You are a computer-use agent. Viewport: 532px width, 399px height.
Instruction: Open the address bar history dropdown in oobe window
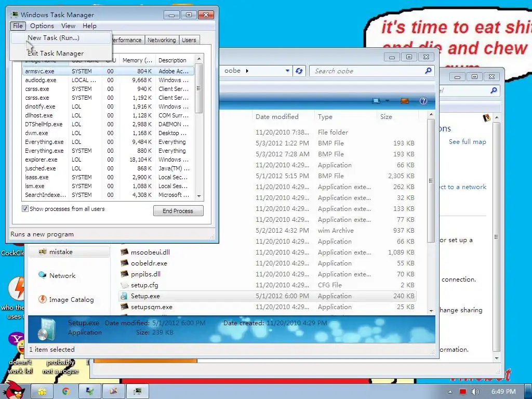[287, 71]
